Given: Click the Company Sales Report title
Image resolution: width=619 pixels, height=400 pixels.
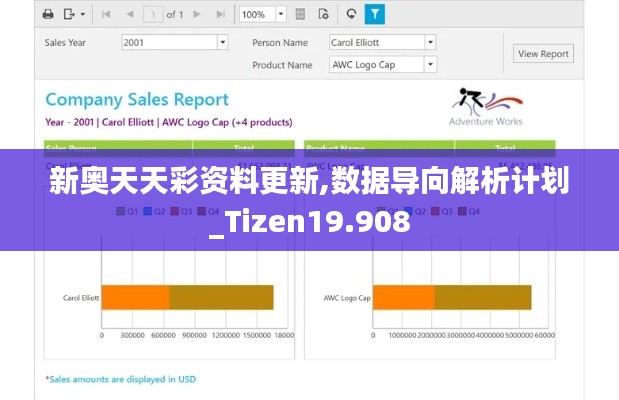Looking at the screenshot, I should point(137,100).
